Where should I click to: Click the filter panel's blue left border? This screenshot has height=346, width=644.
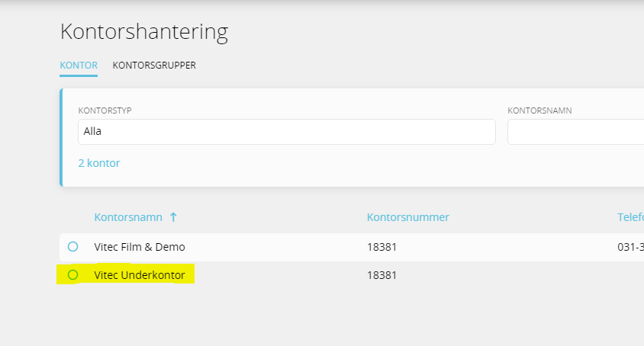click(61, 137)
